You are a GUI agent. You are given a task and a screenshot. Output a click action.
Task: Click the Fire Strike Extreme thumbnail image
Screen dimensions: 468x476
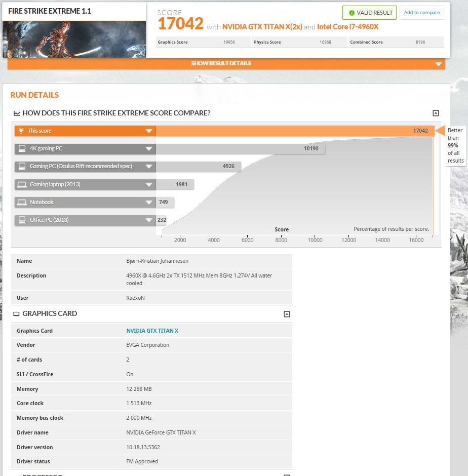point(74,39)
